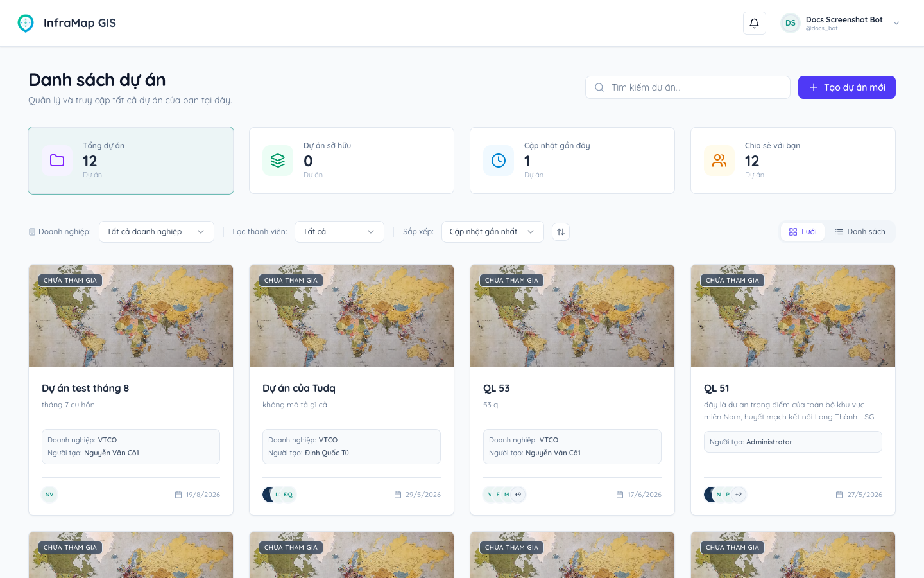Viewport: 924px width, 578px height.
Task: Click the building icon beside Doanh nghiệp label
Action: pos(32,232)
